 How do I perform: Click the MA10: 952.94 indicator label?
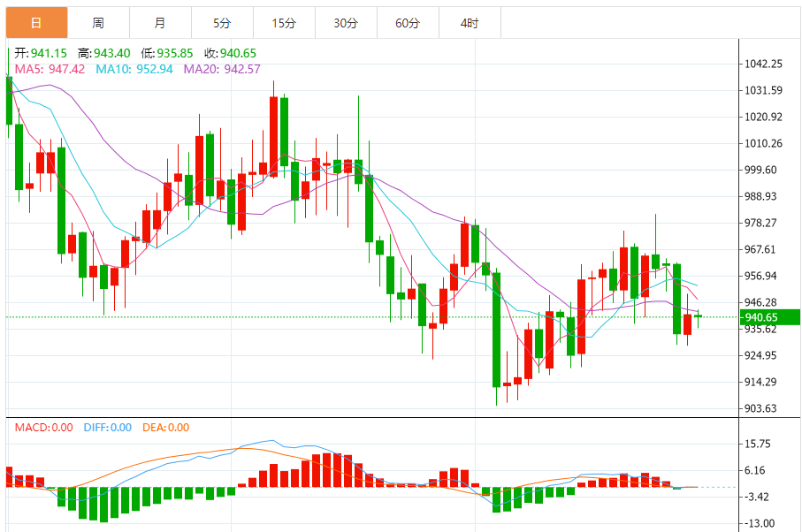tap(134, 69)
